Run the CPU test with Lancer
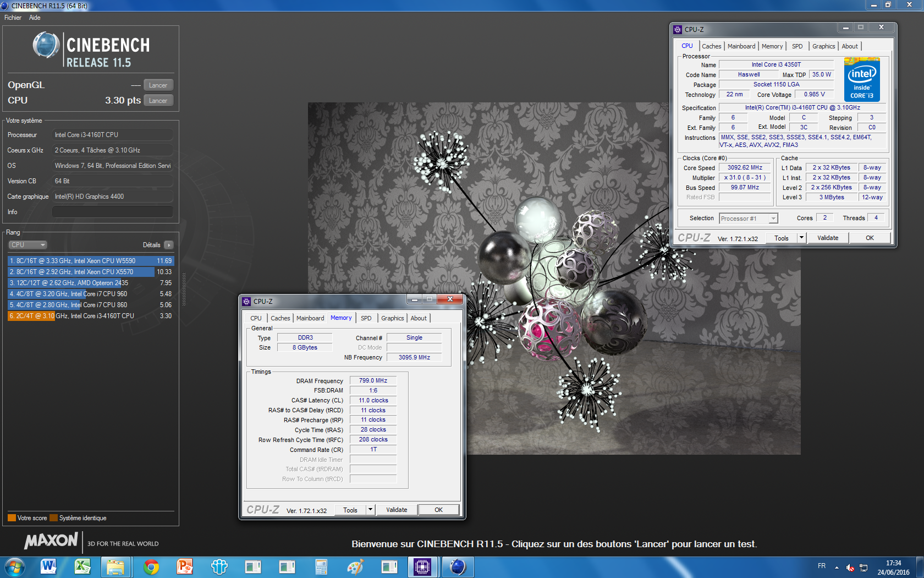Screen dimensions: 924x578 158,101
